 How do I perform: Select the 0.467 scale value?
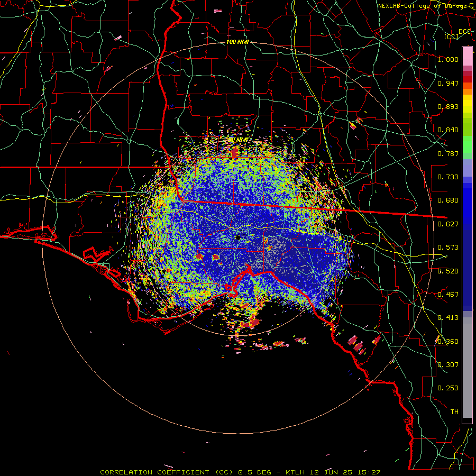point(448,295)
